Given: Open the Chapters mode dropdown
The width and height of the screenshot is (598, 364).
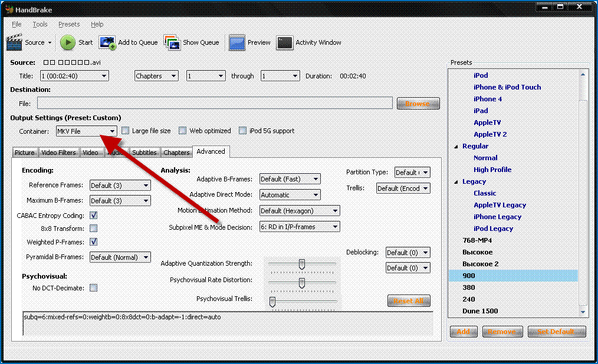Looking at the screenshot, I should [156, 76].
